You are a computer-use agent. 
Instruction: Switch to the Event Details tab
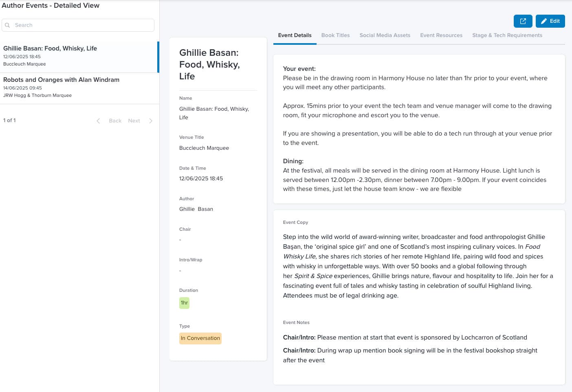point(295,35)
